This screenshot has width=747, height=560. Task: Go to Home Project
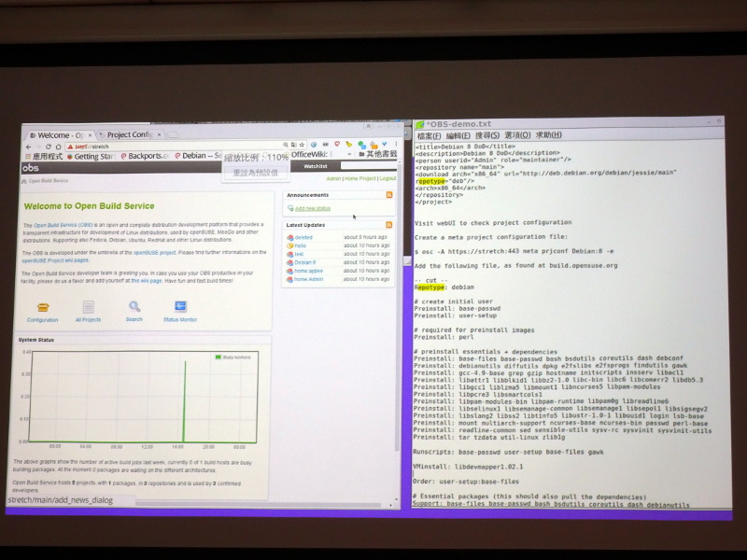[360, 178]
